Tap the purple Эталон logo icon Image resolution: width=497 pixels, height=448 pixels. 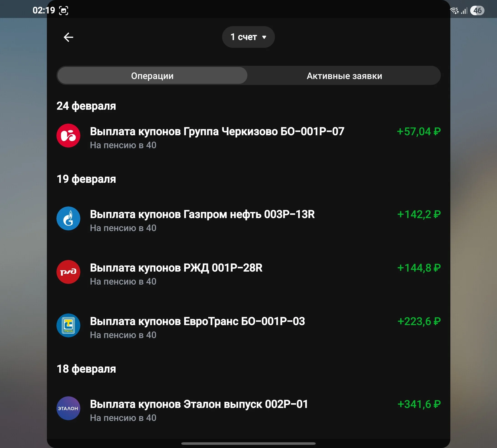(68, 408)
